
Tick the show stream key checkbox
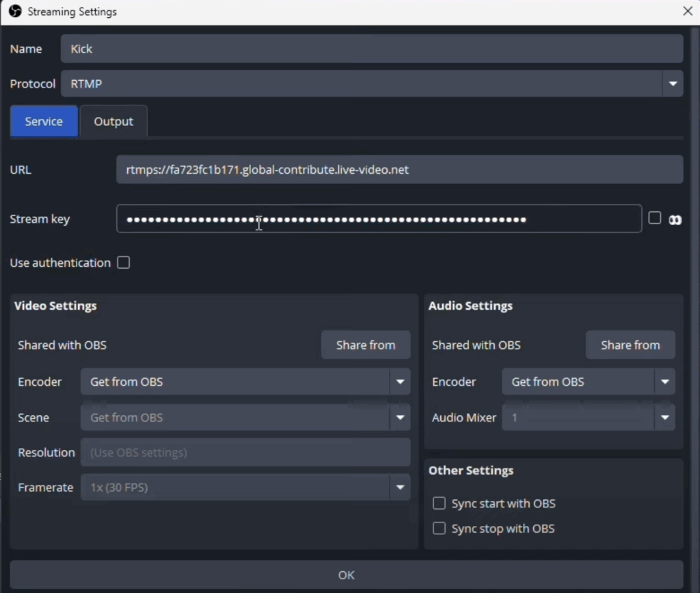click(655, 218)
